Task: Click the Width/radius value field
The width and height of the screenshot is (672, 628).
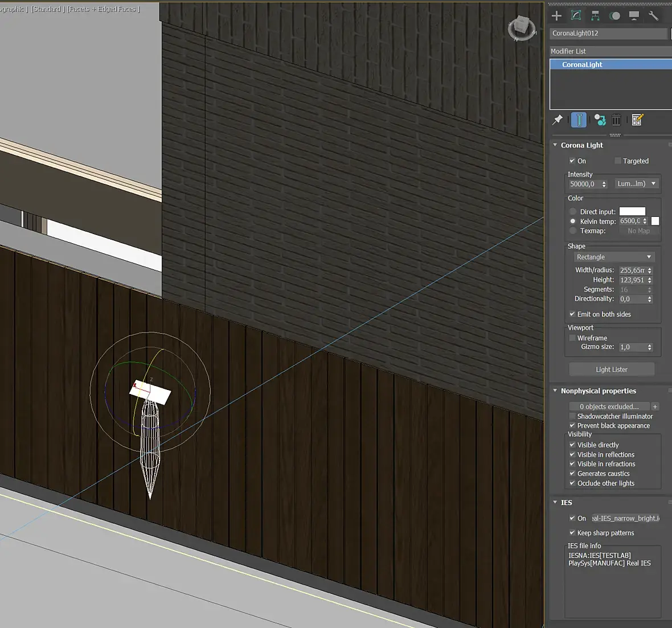Action: (632, 270)
